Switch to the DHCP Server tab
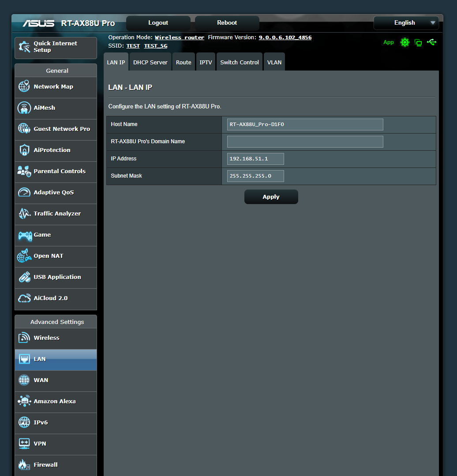 tap(150, 62)
